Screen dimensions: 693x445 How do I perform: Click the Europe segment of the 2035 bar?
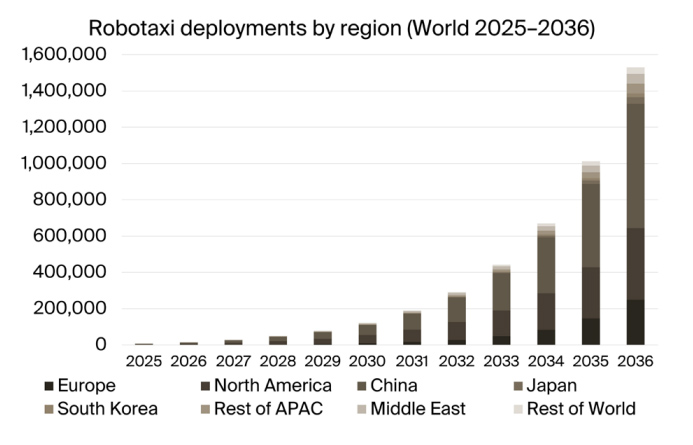pyautogui.click(x=591, y=331)
